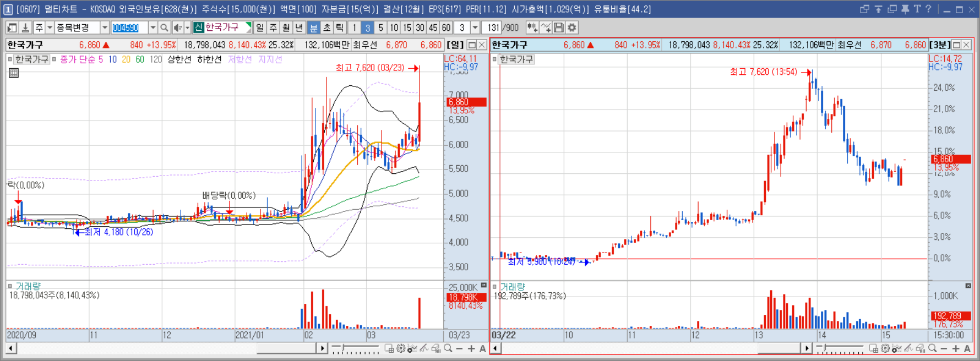Click gear icon on 3-minute chart bottom bar
Screen dimensions: 980x361
click(885, 348)
